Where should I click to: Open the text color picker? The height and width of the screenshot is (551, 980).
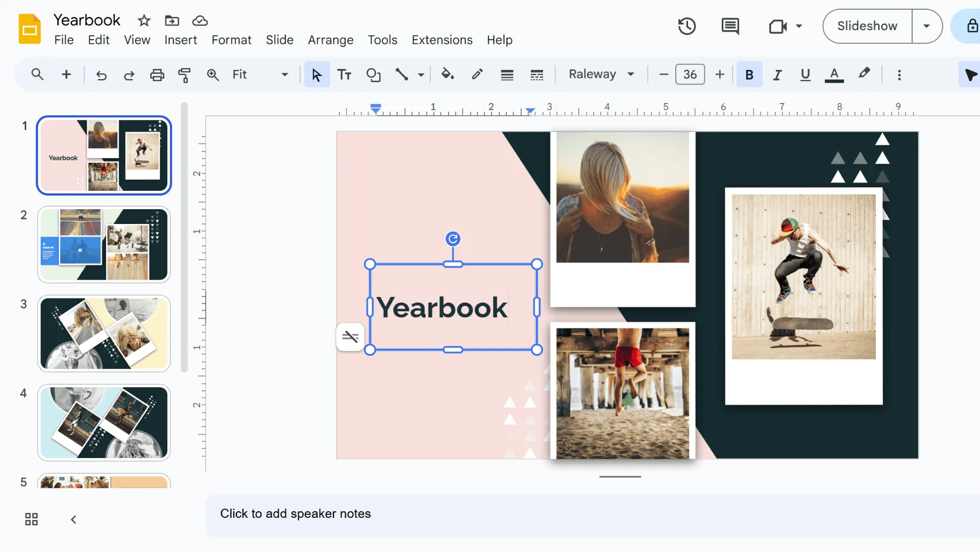tap(834, 75)
